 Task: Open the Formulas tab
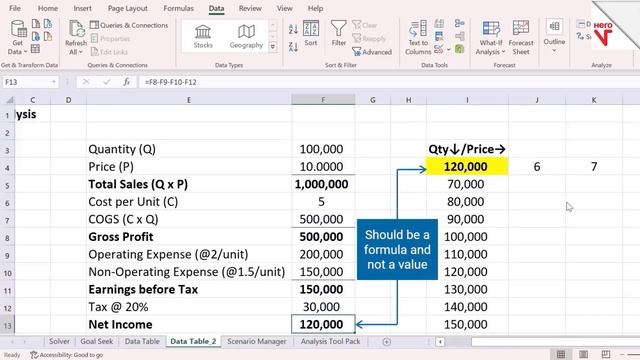(178, 8)
